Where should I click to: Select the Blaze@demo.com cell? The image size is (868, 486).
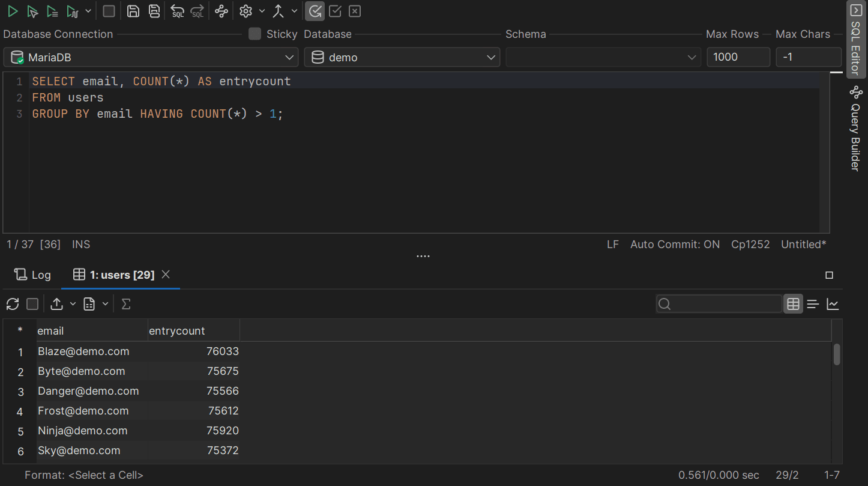point(92,351)
